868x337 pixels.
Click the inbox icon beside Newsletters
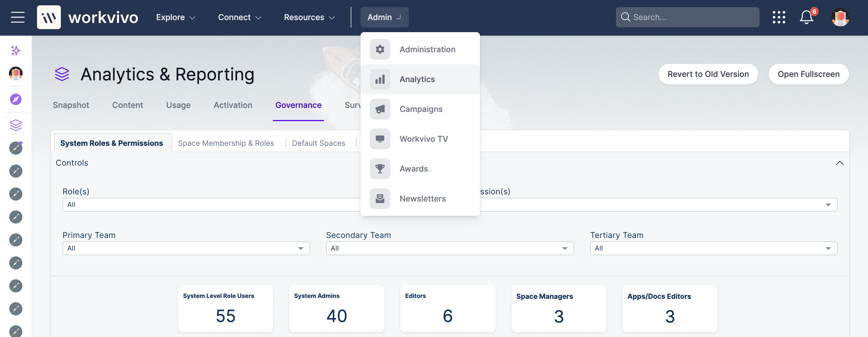380,198
